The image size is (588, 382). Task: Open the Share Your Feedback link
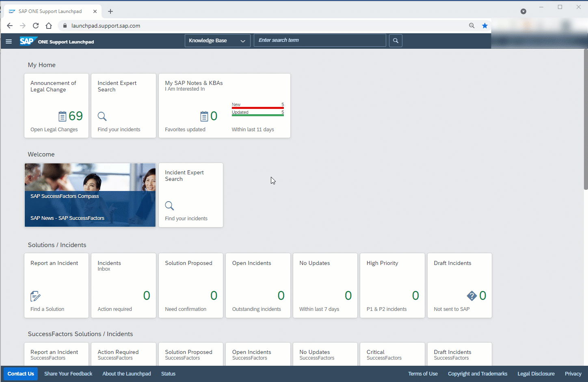68,374
